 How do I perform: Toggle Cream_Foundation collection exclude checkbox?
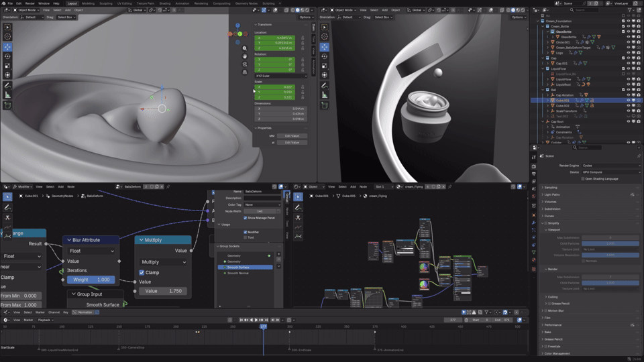tap(623, 21)
